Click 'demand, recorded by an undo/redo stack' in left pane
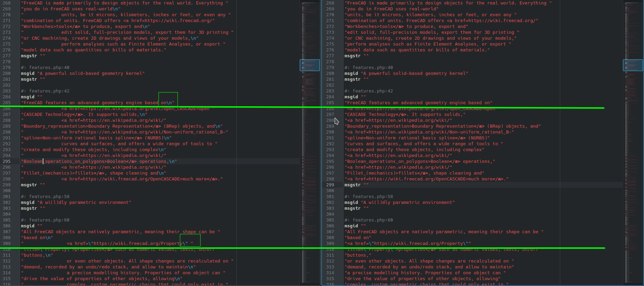644x286 pixels. [75, 267]
